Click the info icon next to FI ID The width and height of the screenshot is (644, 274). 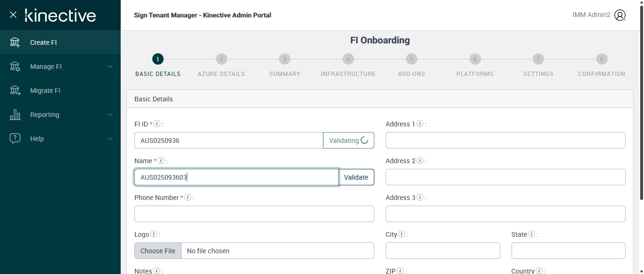tap(157, 124)
